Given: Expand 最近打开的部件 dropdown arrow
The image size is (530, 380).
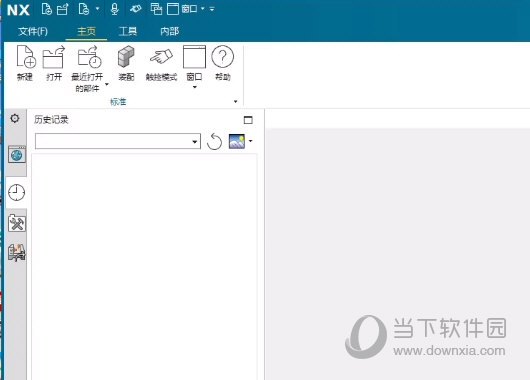Looking at the screenshot, I should click(107, 84).
